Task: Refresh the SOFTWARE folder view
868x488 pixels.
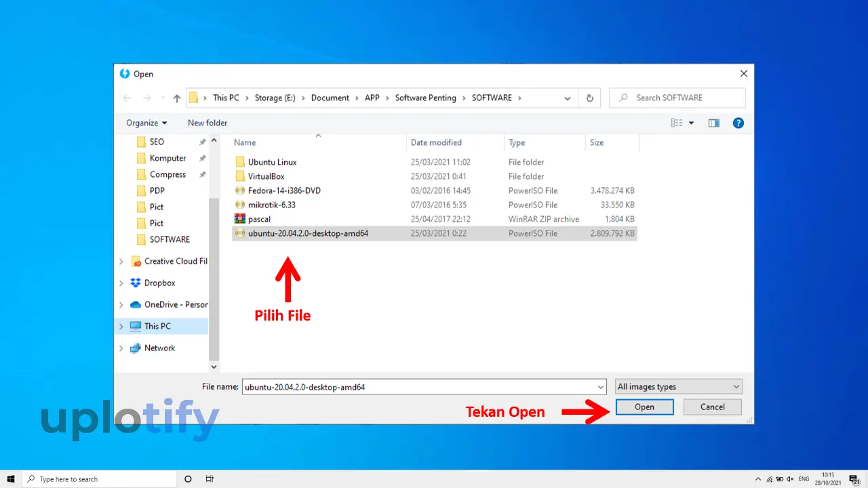Action: click(x=589, y=98)
